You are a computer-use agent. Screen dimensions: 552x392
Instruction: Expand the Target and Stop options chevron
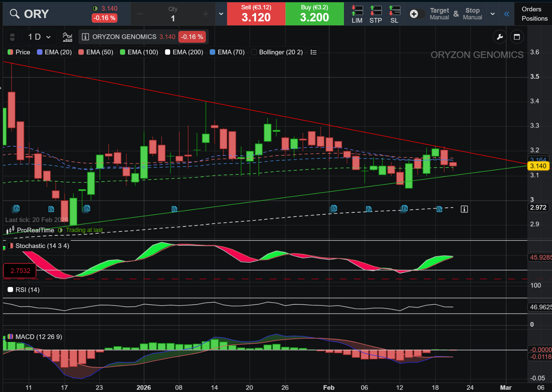(x=492, y=14)
